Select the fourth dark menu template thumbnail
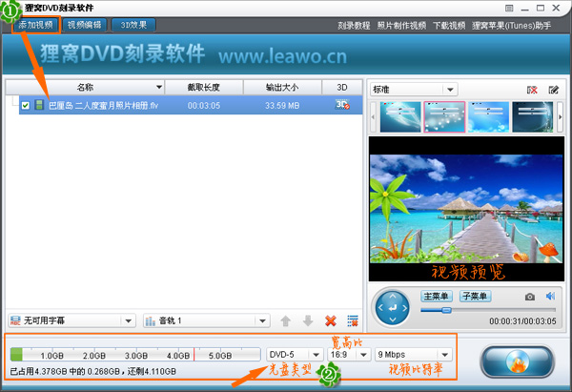Image resolution: width=572 pixels, height=392 pixels. coord(533,116)
